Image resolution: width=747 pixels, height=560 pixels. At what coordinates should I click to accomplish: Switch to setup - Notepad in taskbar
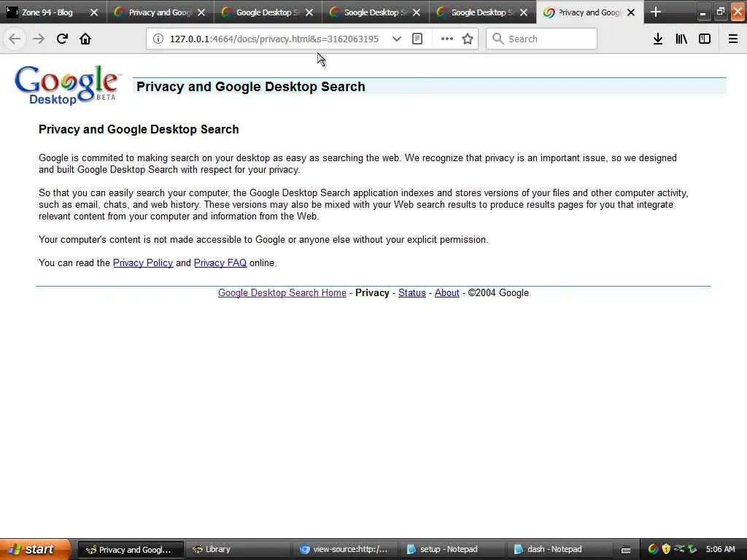coord(452,549)
